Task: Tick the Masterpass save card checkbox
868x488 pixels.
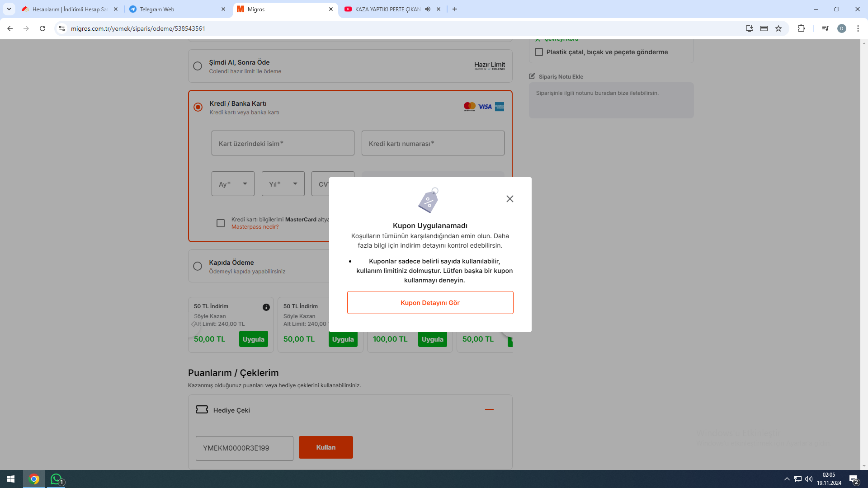Action: click(x=221, y=223)
